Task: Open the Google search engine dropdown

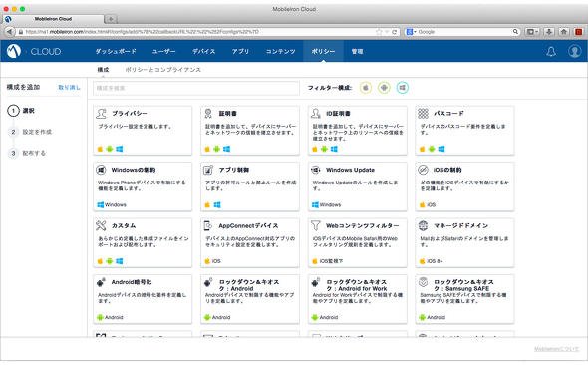Action: pyautogui.click(x=411, y=32)
